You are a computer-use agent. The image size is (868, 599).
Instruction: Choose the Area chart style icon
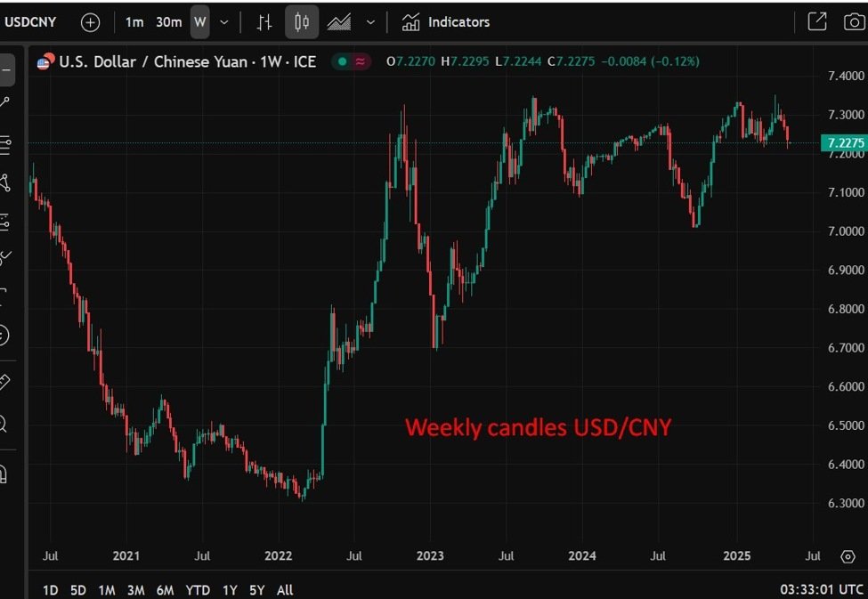339,22
